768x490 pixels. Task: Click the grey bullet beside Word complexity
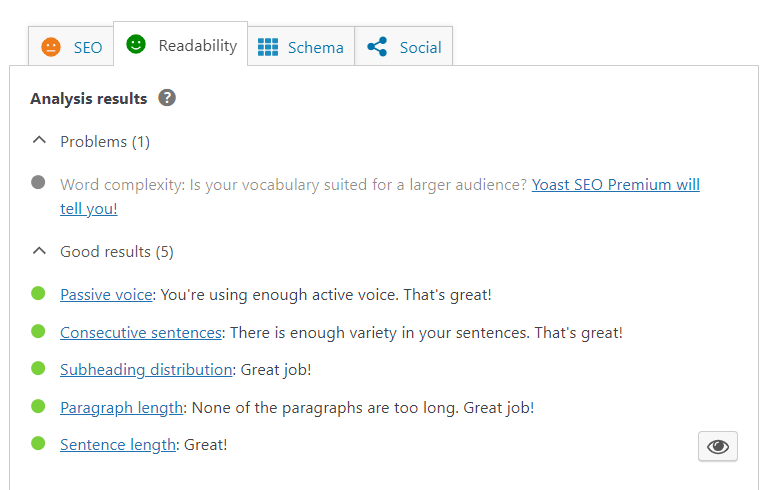(38, 182)
